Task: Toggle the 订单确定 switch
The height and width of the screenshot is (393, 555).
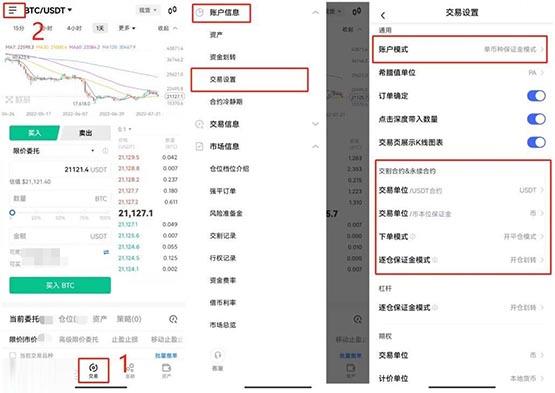Action: tap(536, 96)
